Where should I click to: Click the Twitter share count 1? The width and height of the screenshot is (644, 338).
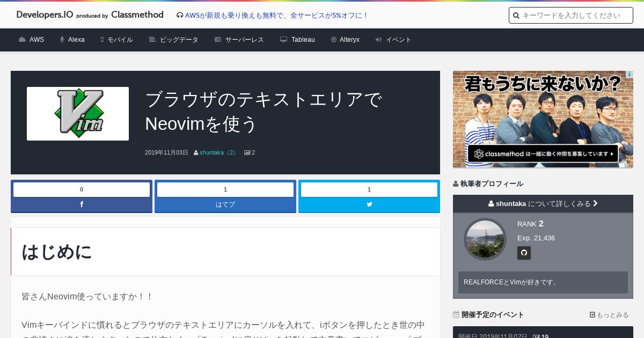click(x=369, y=189)
